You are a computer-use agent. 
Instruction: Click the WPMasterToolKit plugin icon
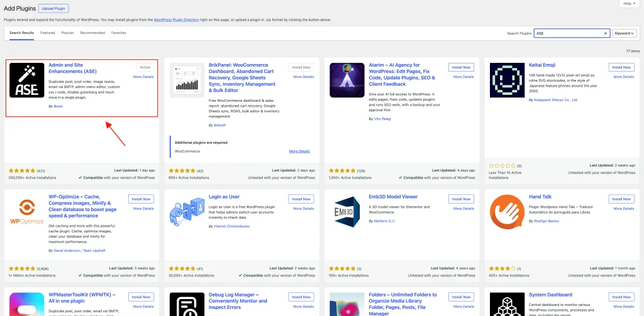pos(26,304)
